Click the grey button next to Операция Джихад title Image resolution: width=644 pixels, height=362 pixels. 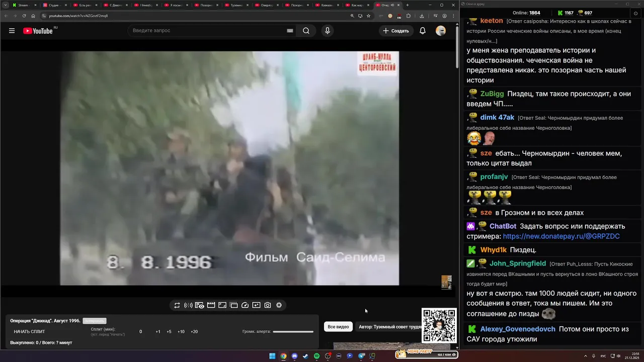click(95, 321)
